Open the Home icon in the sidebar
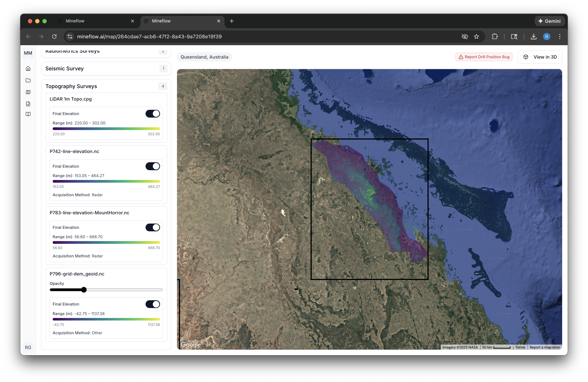Screen dimensions: 588x382 coord(28,69)
